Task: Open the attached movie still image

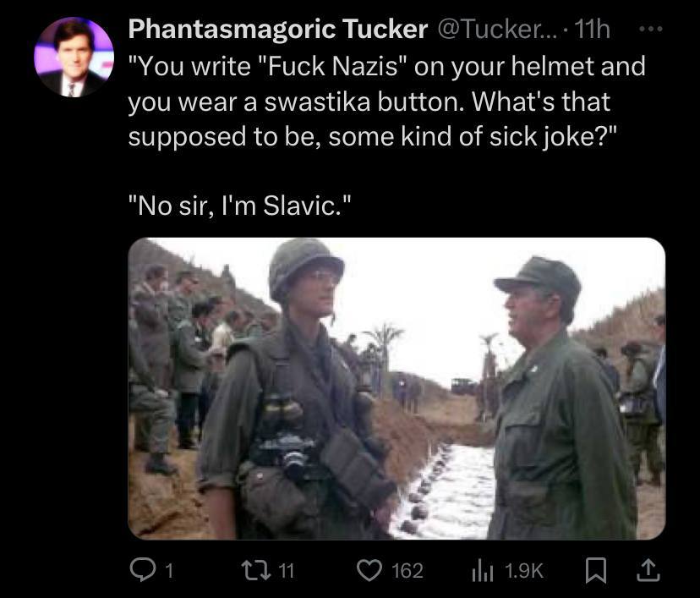Action: (396, 388)
